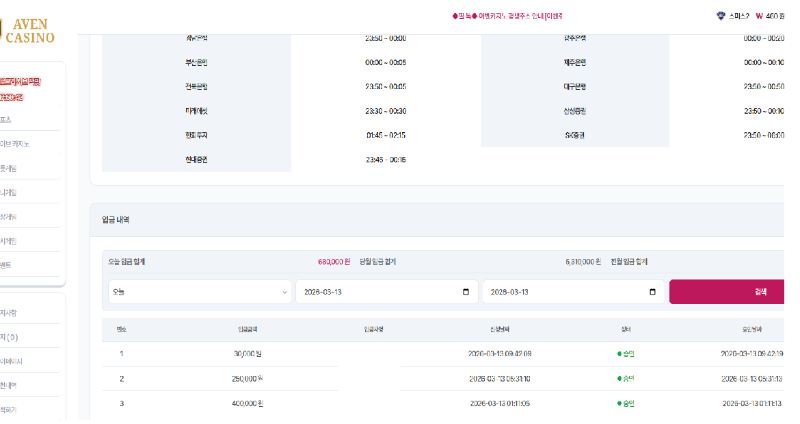Open calendar picker on start date field
Image resolution: width=800 pixels, height=424 pixels.
pyautogui.click(x=466, y=292)
